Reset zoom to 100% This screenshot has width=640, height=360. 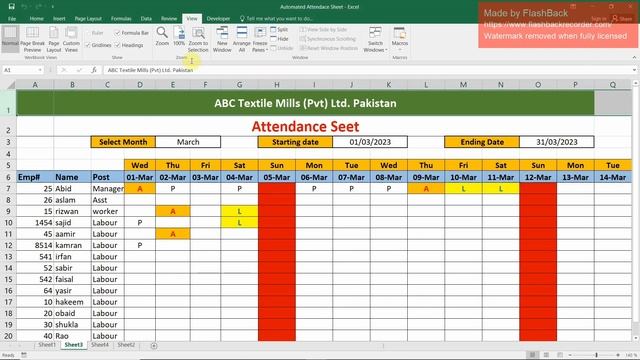pos(179,36)
